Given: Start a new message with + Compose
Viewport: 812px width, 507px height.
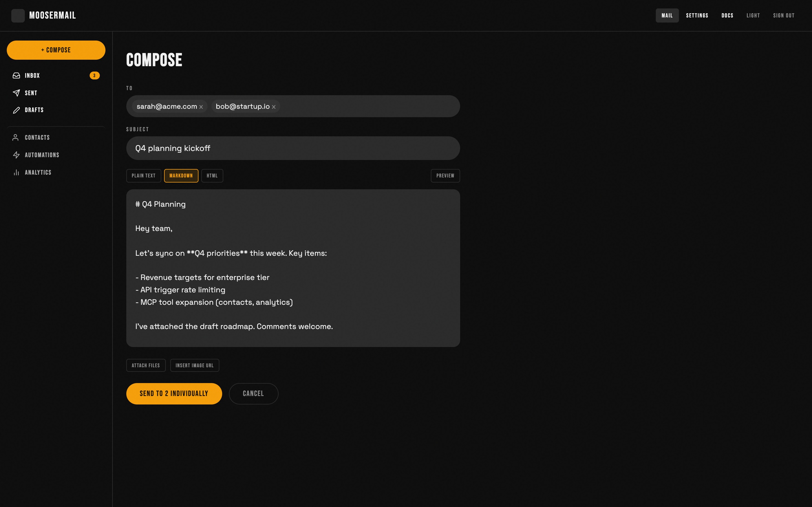Looking at the screenshot, I should click(56, 50).
